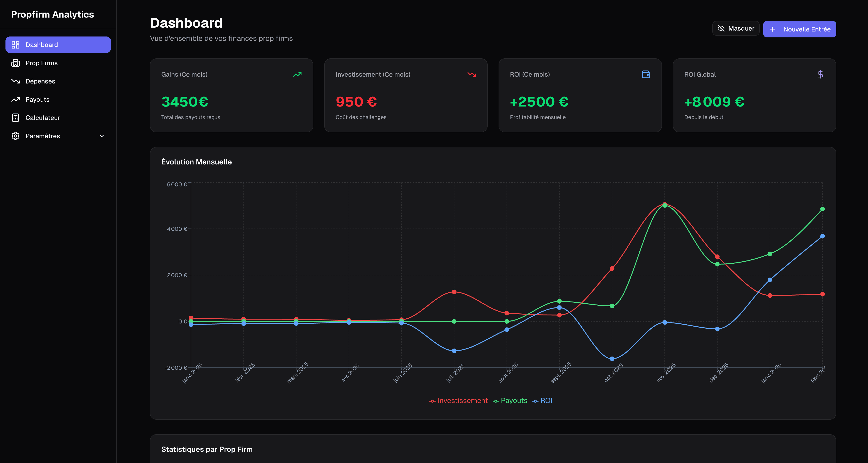Click the Payouts trending arrow icon

16,99
